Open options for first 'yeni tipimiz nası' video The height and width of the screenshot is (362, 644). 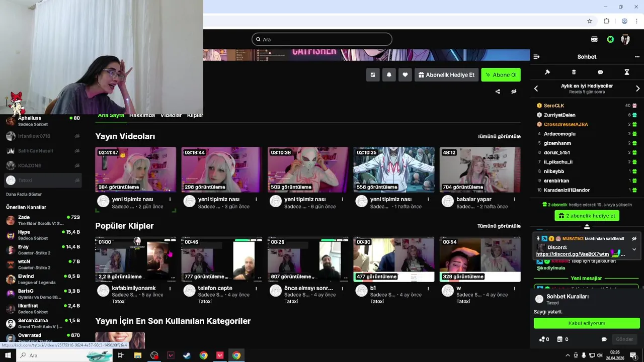(170, 199)
